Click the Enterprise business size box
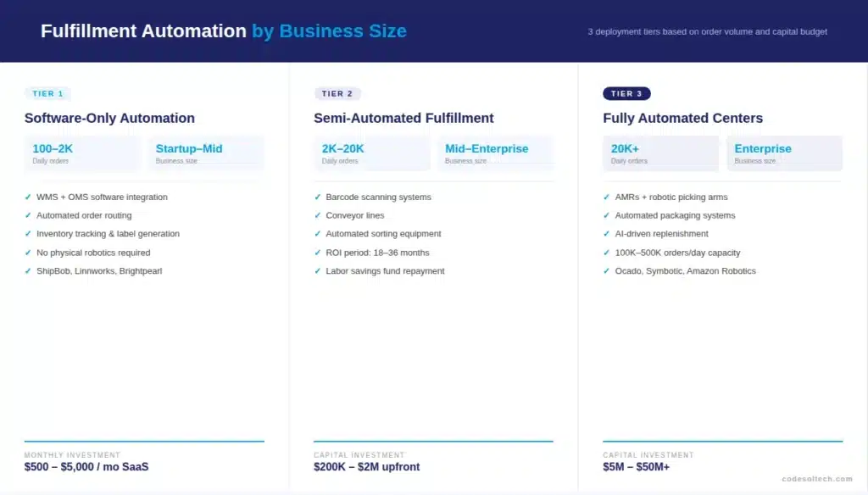The width and height of the screenshot is (868, 495). click(784, 153)
